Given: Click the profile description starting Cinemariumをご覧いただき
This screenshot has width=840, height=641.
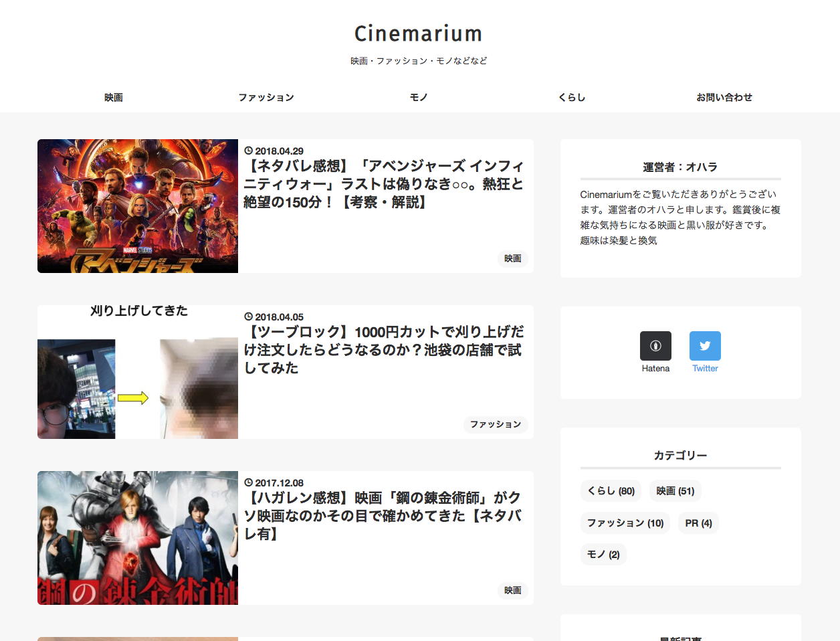Looking at the screenshot, I should tap(680, 217).
